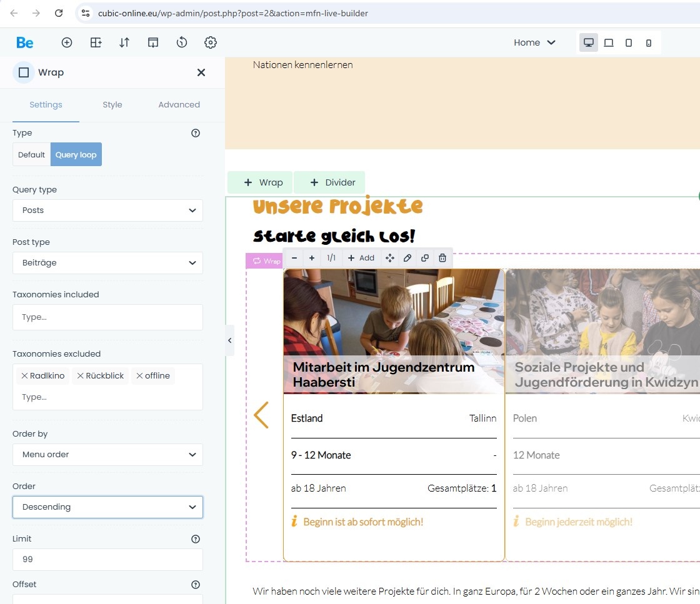The width and height of the screenshot is (700, 604).
Task: Click the Limit input field
Action: [x=107, y=560]
